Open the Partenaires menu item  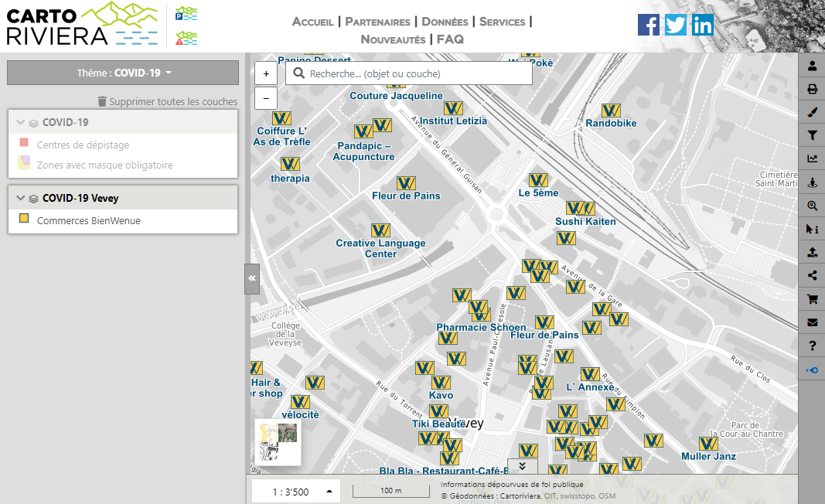point(377,22)
